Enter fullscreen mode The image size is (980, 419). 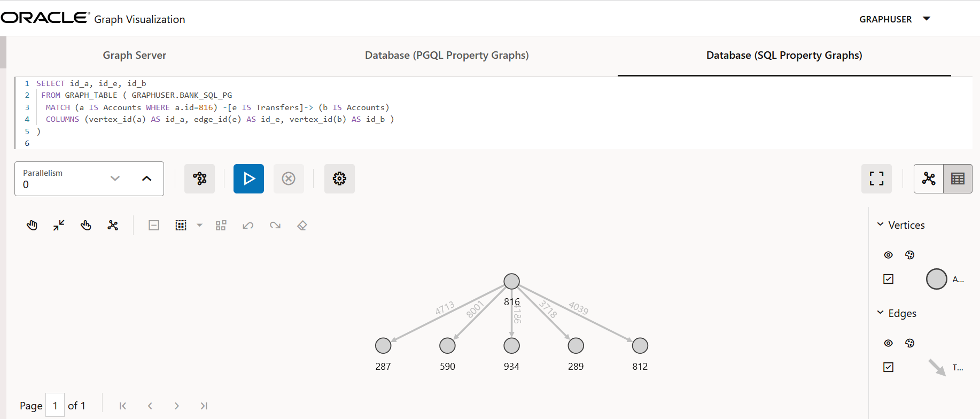pos(876,179)
